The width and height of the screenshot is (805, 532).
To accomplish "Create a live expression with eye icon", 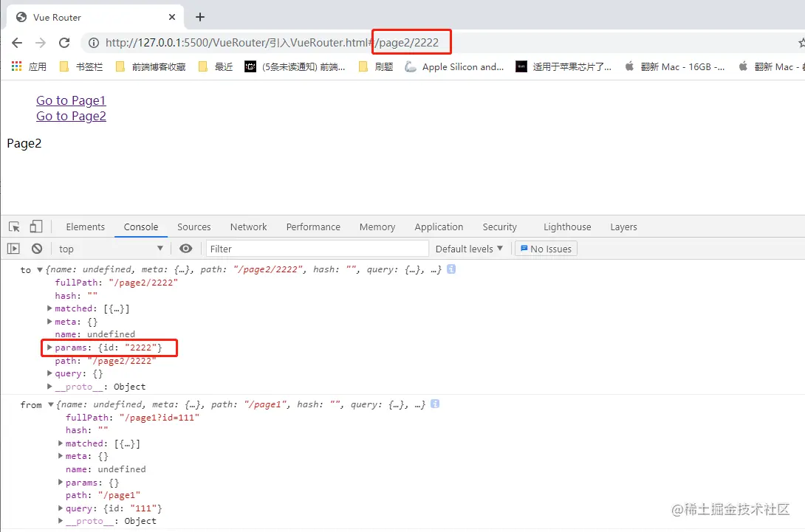I will [186, 249].
